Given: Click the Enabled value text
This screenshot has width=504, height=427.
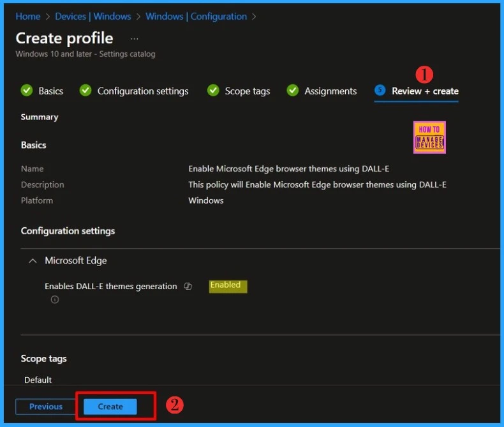Looking at the screenshot, I should coord(225,285).
